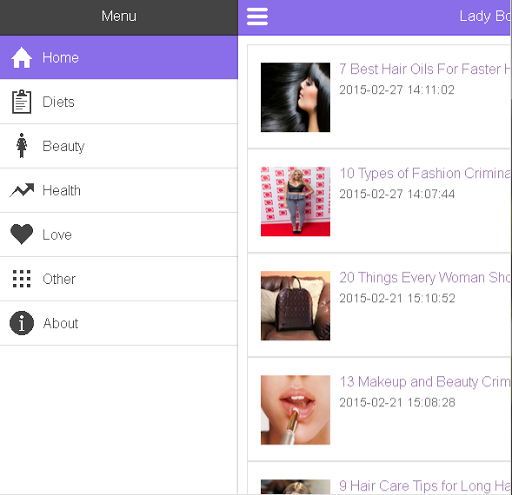Select the Home house icon
512x495 pixels.
point(22,58)
